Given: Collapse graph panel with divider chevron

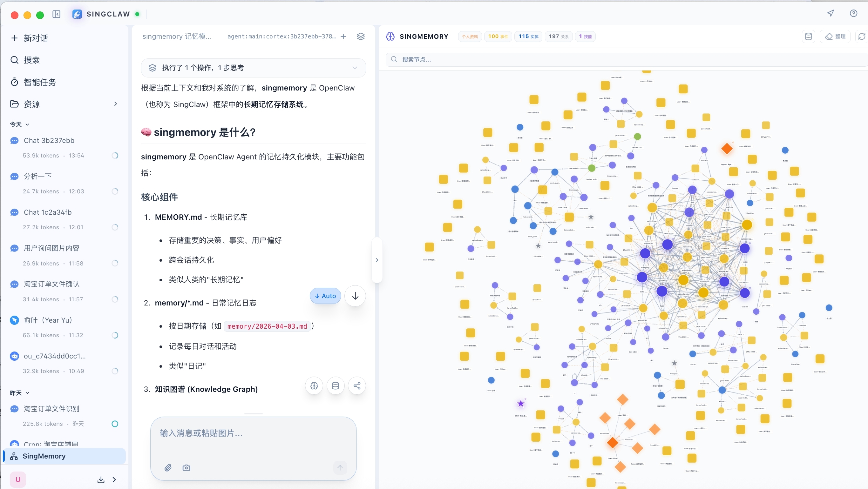Looking at the screenshot, I should (x=377, y=260).
